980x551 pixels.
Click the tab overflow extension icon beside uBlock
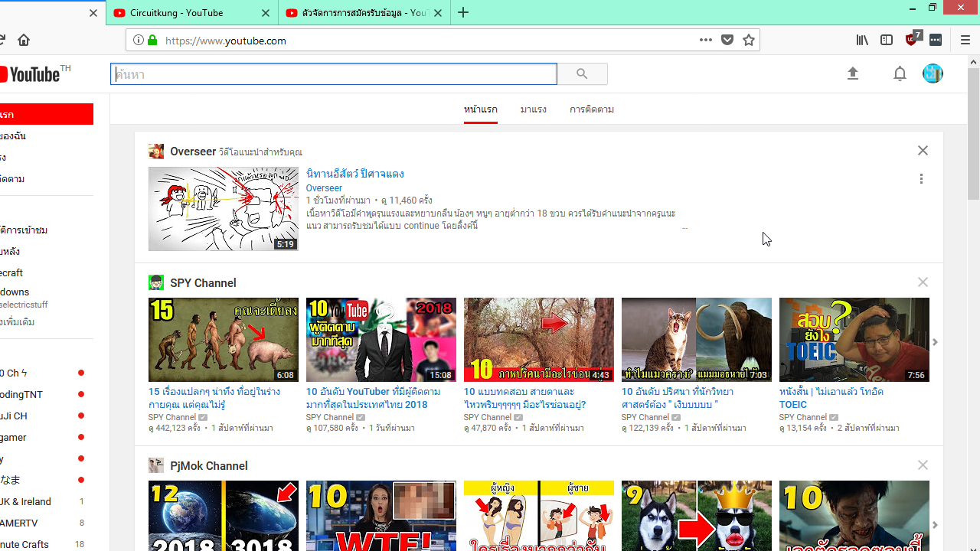936,40
